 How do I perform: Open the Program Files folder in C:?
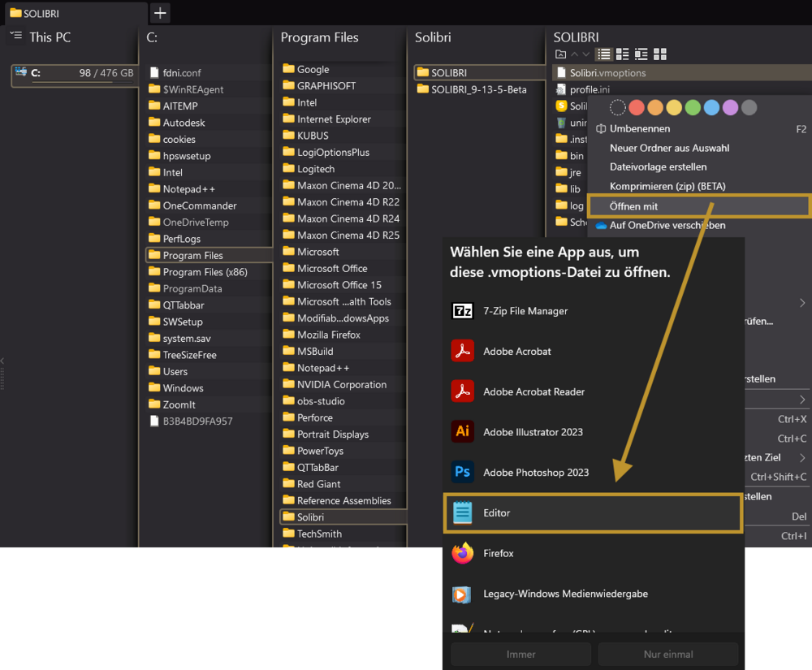click(x=209, y=255)
